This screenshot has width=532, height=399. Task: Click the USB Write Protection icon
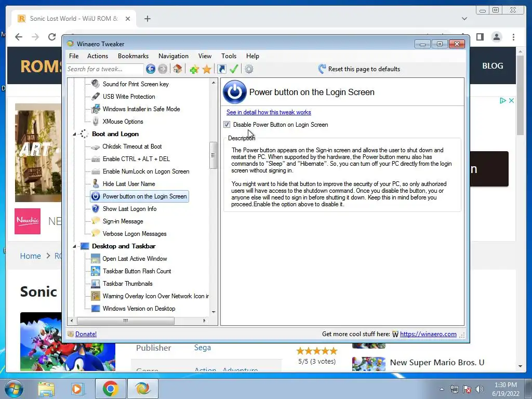coord(96,96)
